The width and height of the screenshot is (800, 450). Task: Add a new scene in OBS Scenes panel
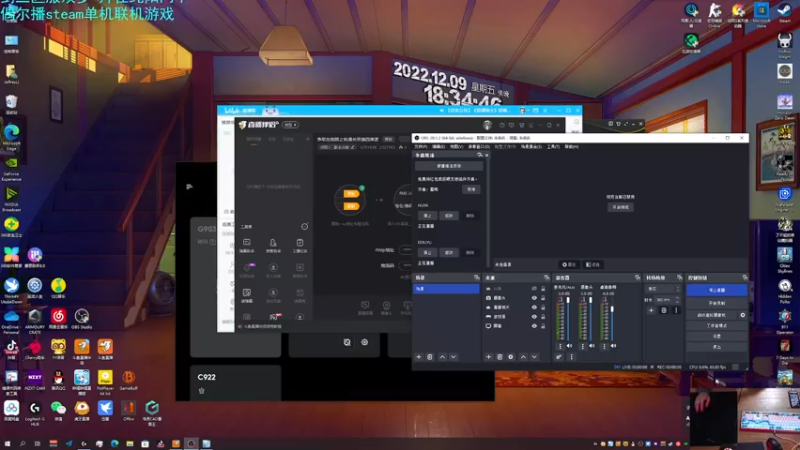point(419,357)
